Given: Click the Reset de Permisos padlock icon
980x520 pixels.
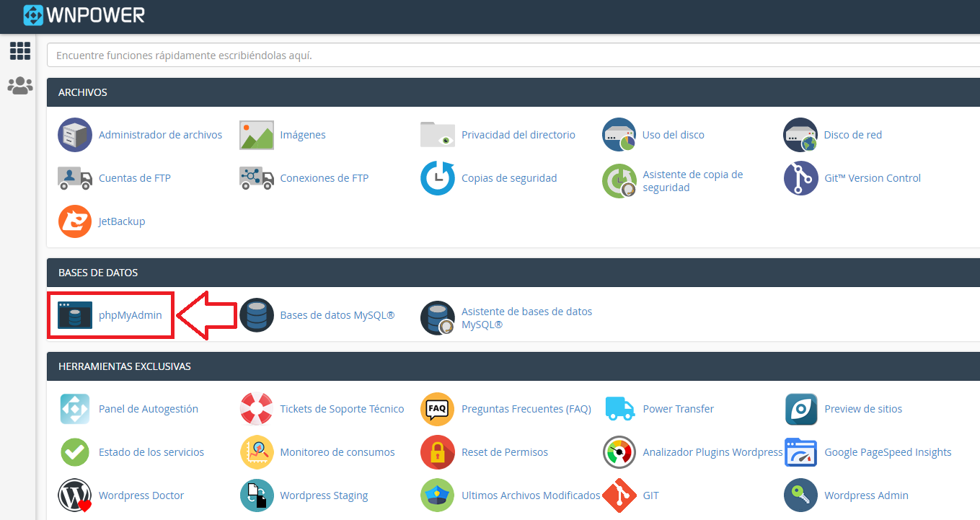Looking at the screenshot, I should tap(438, 452).
